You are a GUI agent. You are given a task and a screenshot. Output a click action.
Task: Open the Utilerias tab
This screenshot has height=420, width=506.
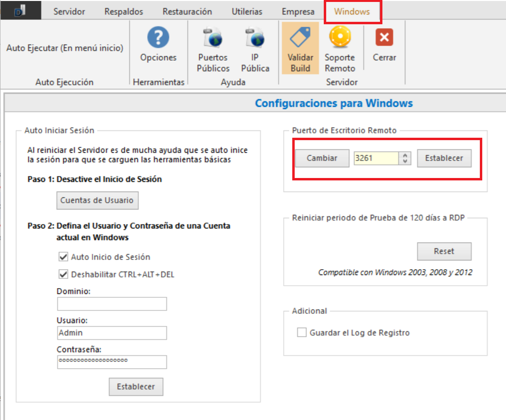click(247, 12)
